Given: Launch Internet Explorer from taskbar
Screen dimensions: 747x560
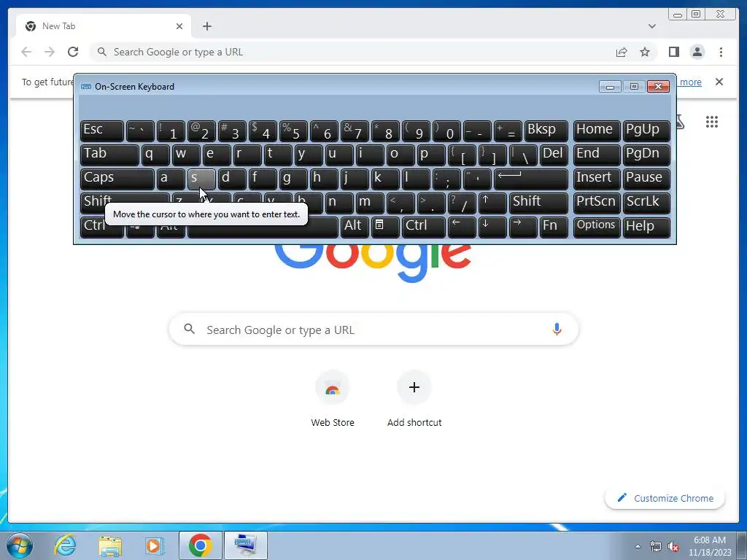Looking at the screenshot, I should pyautogui.click(x=65, y=545).
